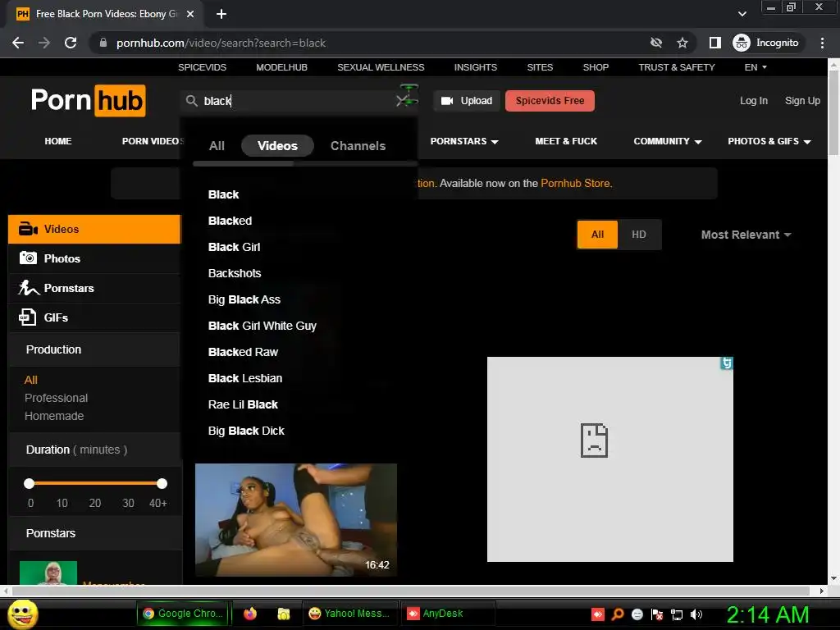The height and width of the screenshot is (630, 840).
Task: Open TRUST & SAFETY in the top bar
Action: tap(677, 67)
